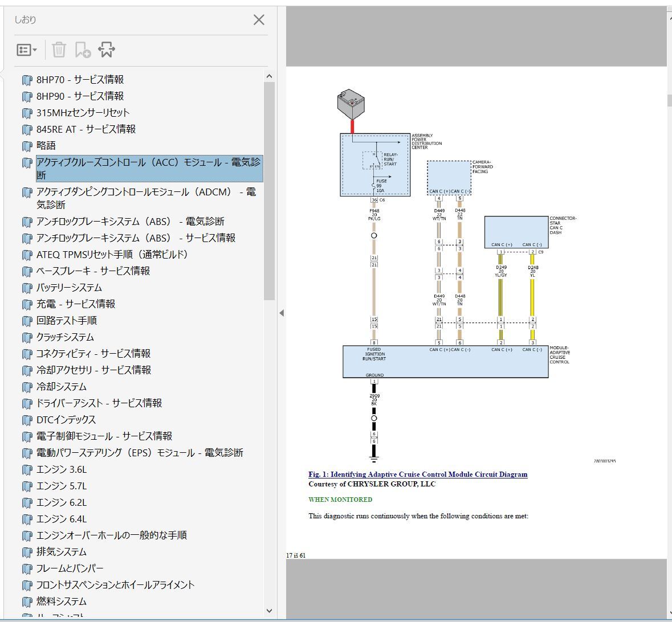672x622 pixels.
Task: Click the bookmark icon beside 略語
Action: (27, 146)
